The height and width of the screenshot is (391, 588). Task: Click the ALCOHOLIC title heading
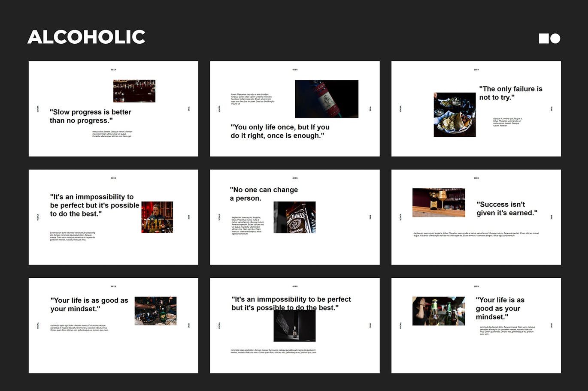pos(86,37)
